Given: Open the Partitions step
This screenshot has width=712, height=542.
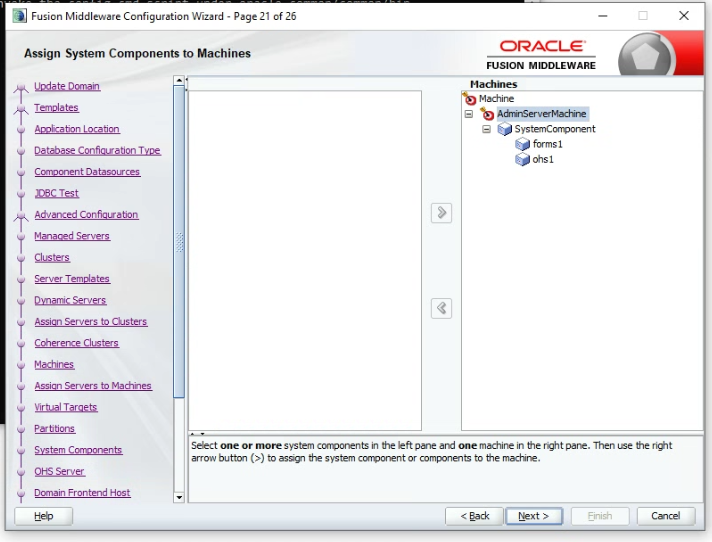Looking at the screenshot, I should point(54,429).
